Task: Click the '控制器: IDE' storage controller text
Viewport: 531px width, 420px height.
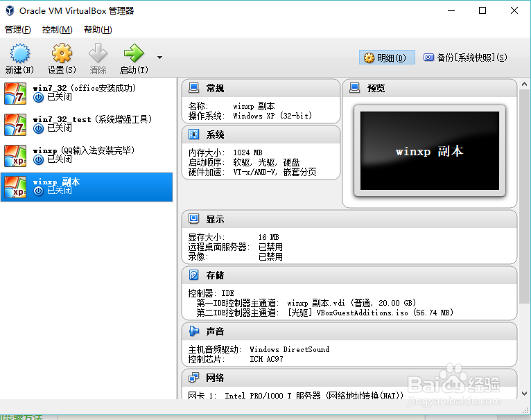Action: (x=211, y=293)
